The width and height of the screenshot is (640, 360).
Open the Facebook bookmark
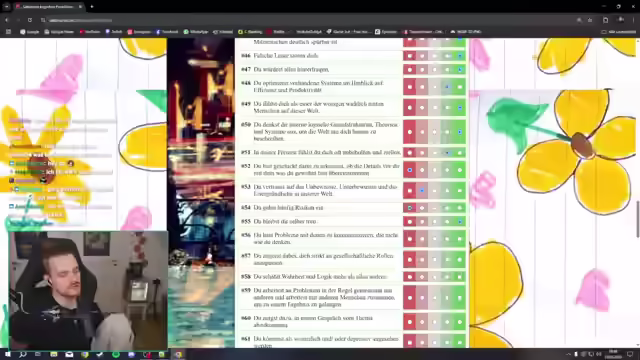[x=167, y=32]
